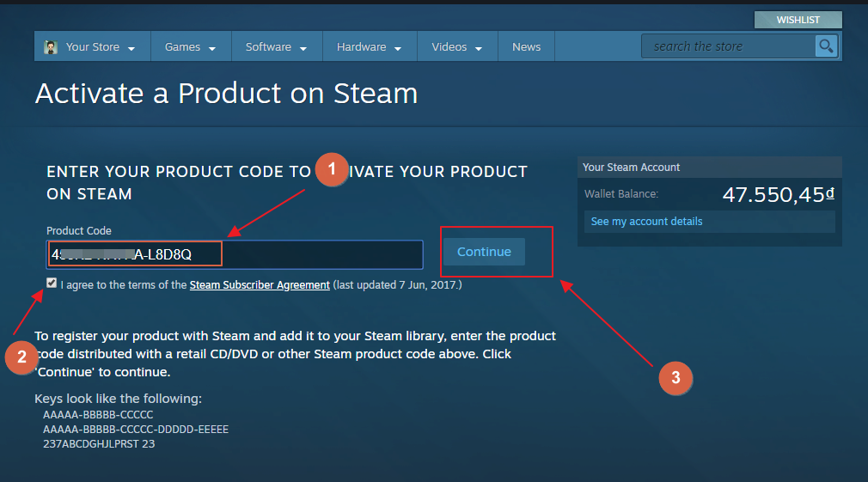Click the numbered marker 3 circle
The image size is (868, 482).
coord(675,378)
